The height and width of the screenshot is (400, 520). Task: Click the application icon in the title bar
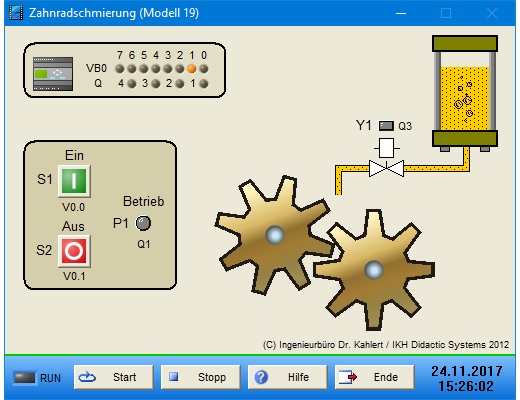(16, 13)
